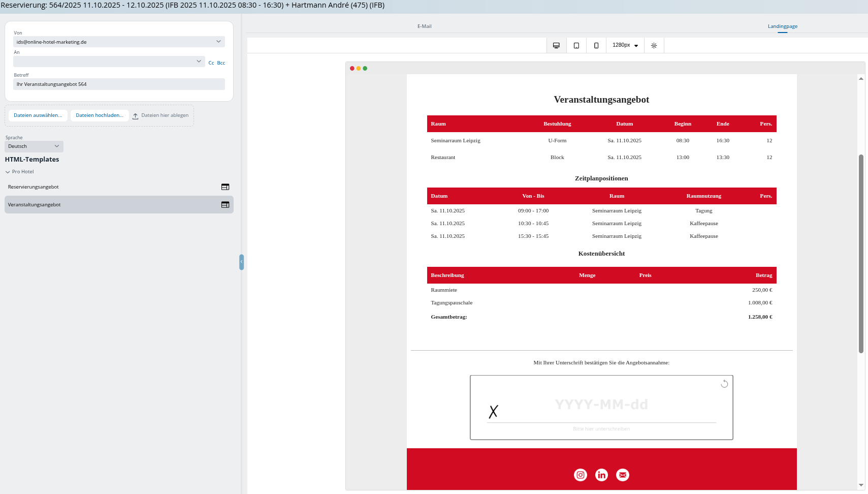Click the Betreff subject input field
The image size is (868, 494).
(119, 84)
